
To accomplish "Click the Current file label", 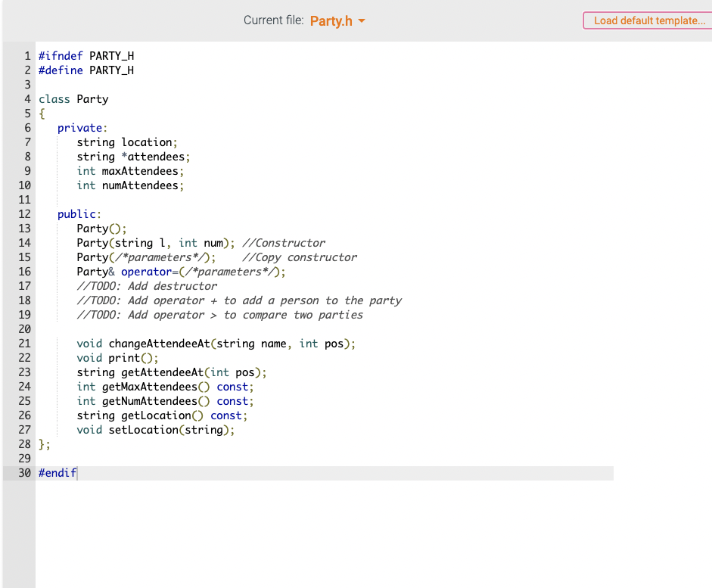I will pos(273,20).
